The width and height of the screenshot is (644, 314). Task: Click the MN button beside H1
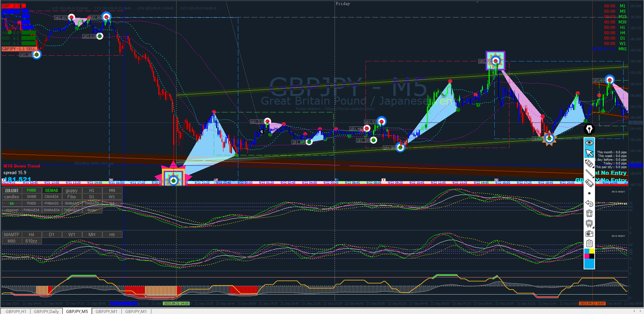[x=112, y=191]
